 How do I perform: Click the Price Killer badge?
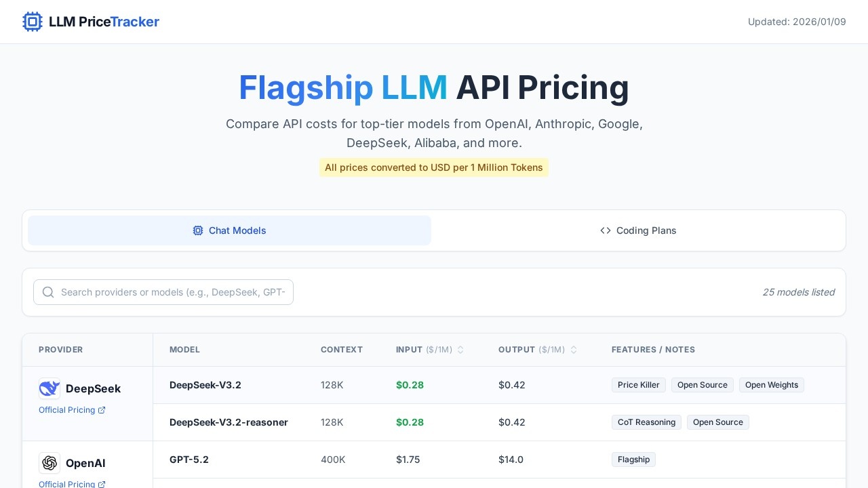(x=638, y=385)
